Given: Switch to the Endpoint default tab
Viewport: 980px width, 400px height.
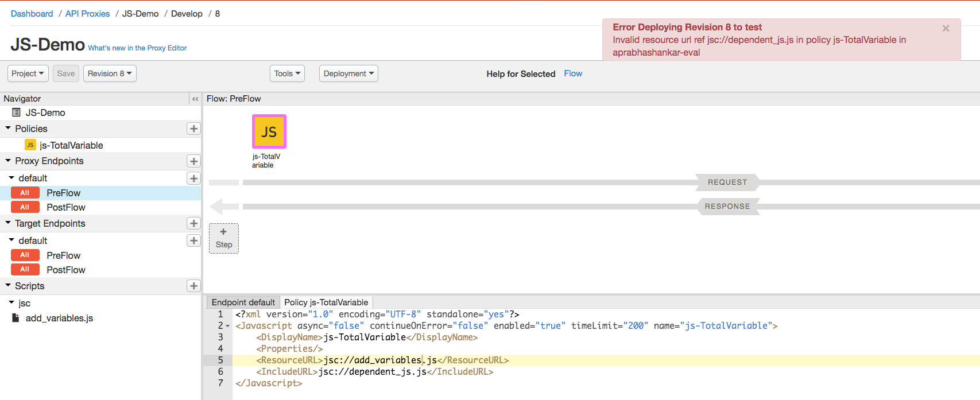Looking at the screenshot, I should click(x=243, y=302).
